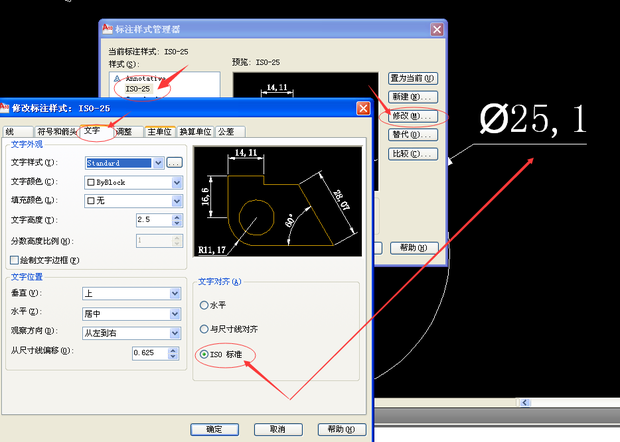Switch to the 符号和箭头 tab
Image resolution: width=620 pixels, height=442 pixels.
tap(56, 131)
